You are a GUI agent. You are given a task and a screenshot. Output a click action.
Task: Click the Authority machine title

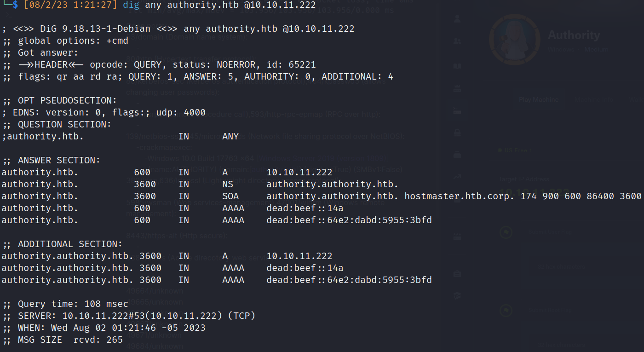pos(574,35)
